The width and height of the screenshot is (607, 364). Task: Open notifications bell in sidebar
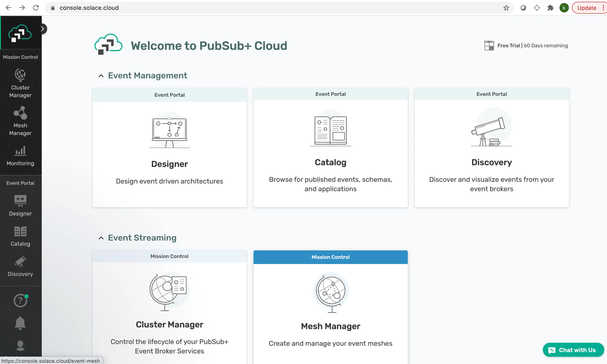(20, 323)
